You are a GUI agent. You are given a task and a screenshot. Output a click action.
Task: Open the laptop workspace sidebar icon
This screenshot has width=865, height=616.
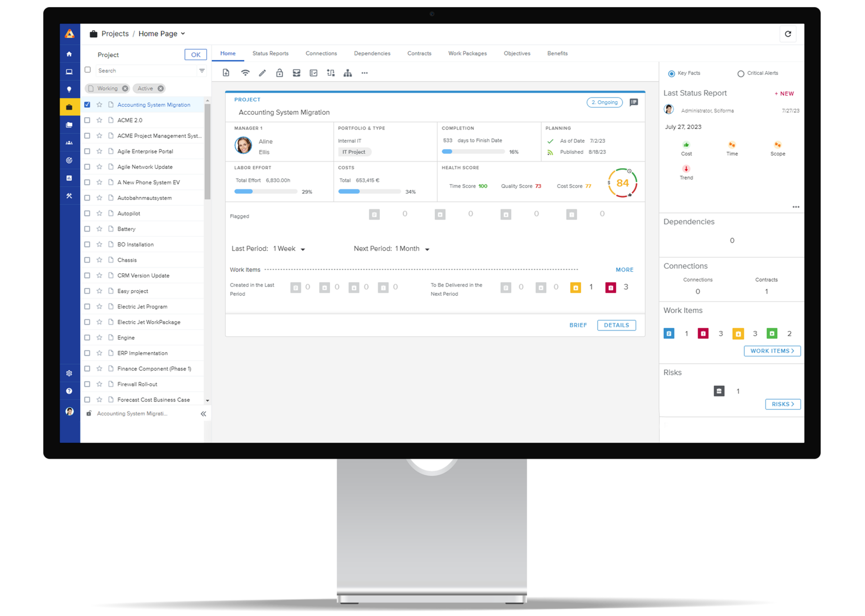(x=69, y=72)
